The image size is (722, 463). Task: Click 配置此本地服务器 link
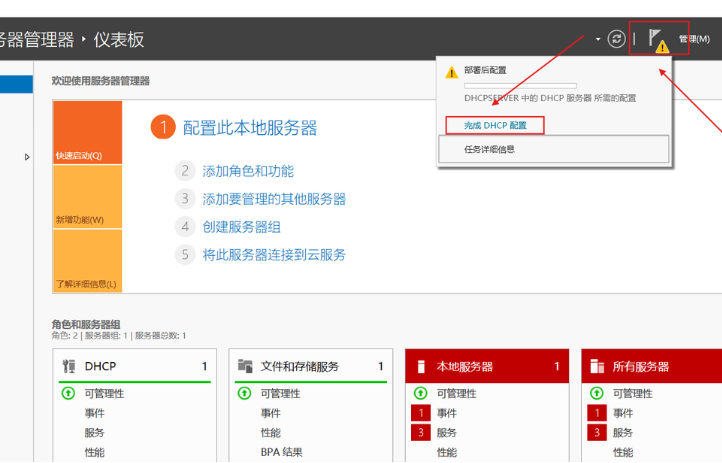(250, 127)
